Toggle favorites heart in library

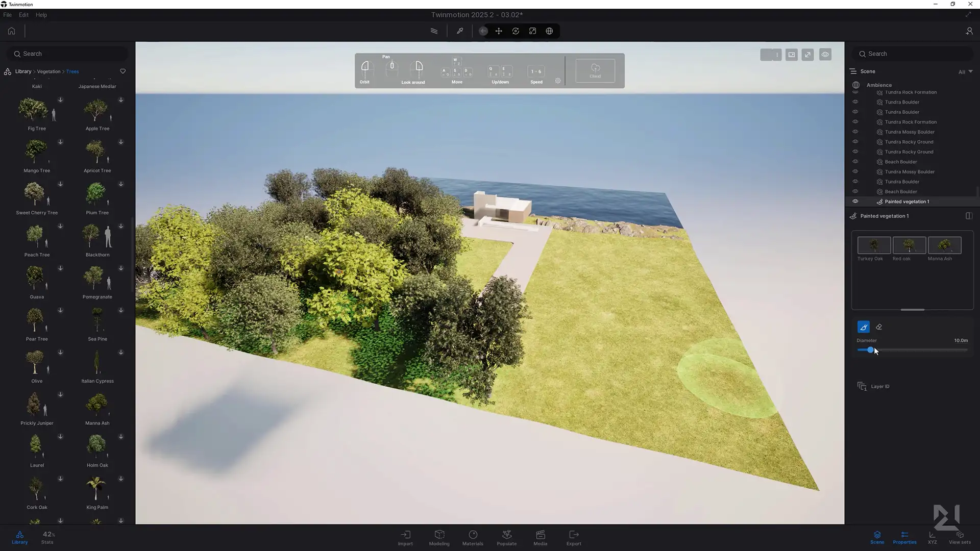(122, 71)
